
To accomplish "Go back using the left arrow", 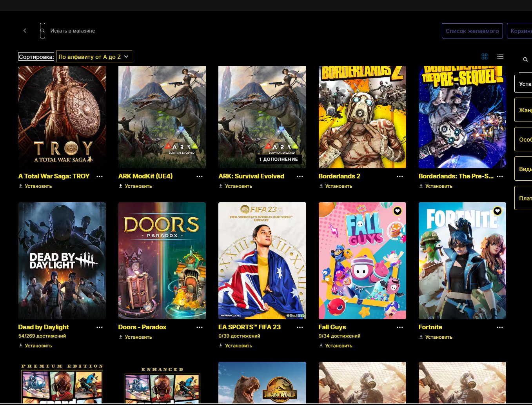I will pyautogui.click(x=25, y=31).
